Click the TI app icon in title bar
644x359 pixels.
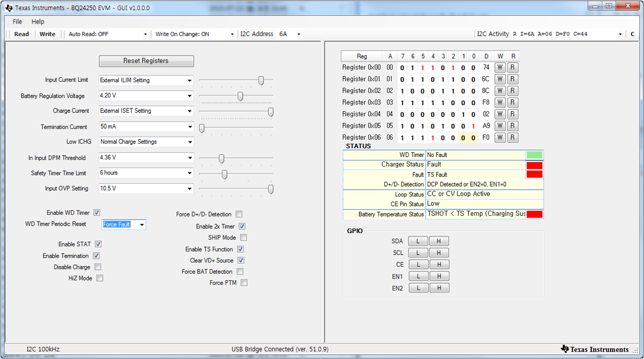point(9,8)
